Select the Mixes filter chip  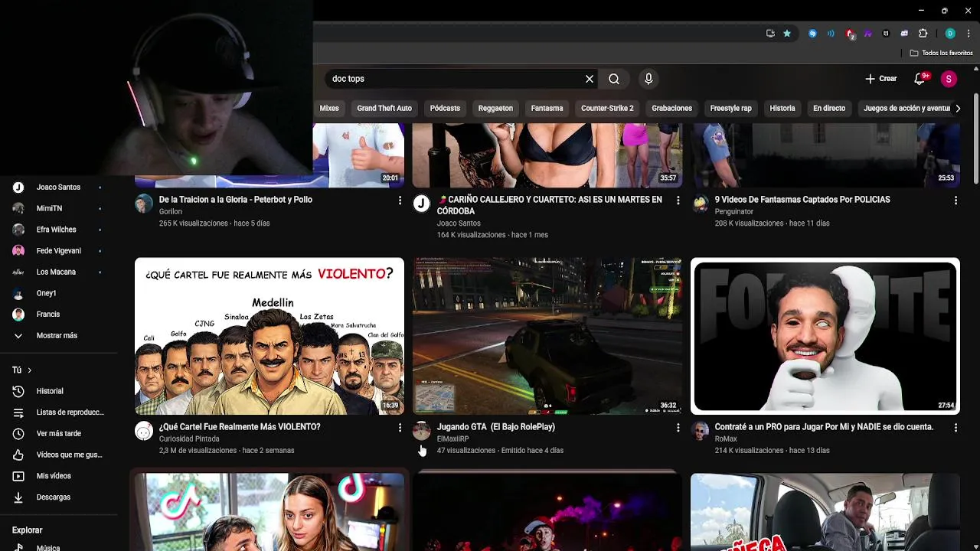point(329,108)
